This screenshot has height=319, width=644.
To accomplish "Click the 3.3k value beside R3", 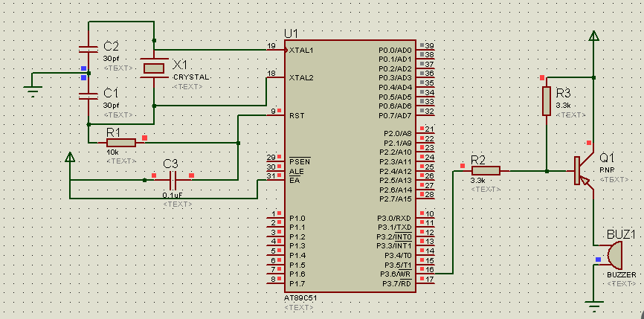I will [x=564, y=105].
